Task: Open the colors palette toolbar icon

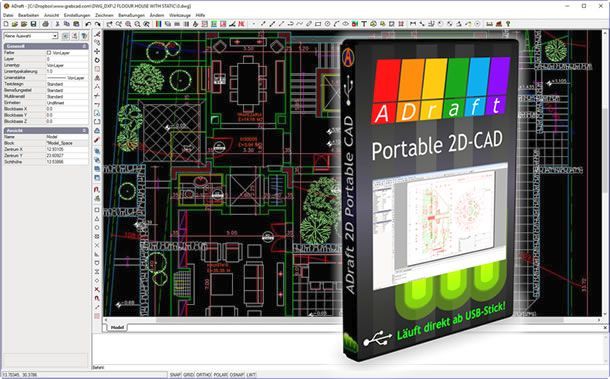Action: (x=158, y=24)
